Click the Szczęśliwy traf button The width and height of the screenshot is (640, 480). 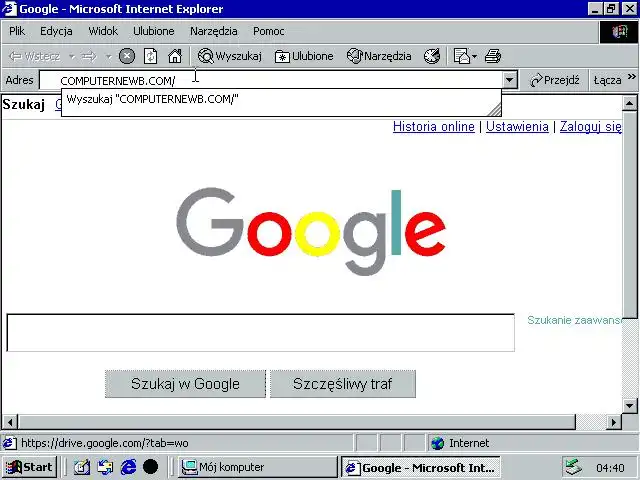click(x=342, y=384)
